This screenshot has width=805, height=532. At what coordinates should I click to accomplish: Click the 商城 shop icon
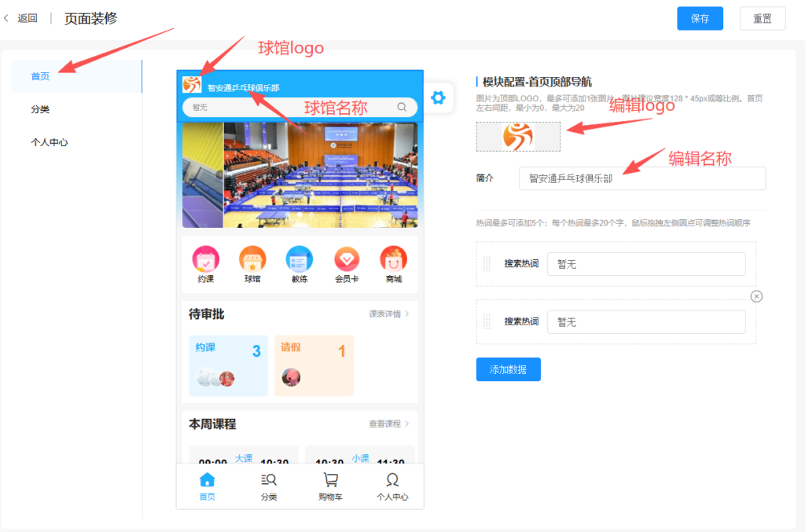point(393,259)
